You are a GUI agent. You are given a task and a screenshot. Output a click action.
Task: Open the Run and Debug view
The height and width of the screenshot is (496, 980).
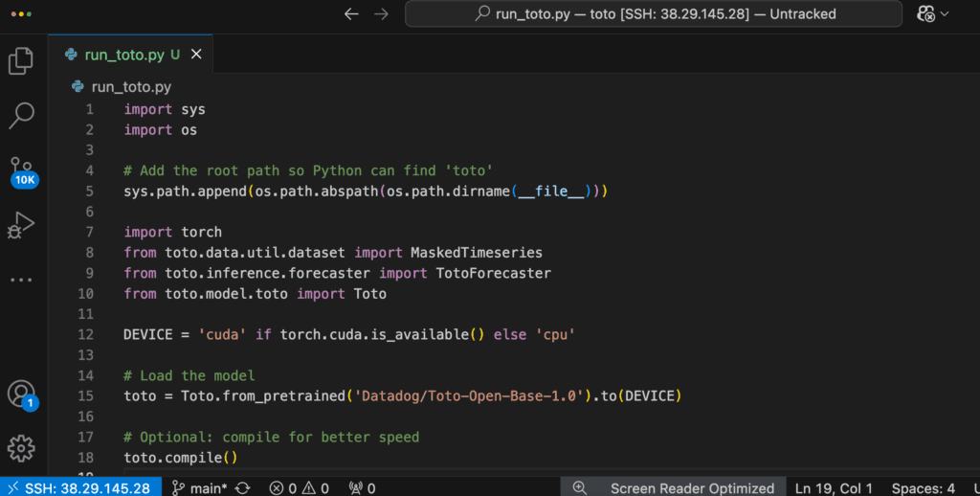coord(21,226)
